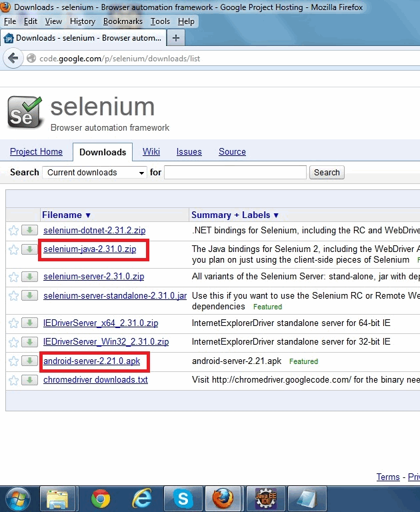
Task: Open the Current downloads dropdown
Action: [94, 173]
